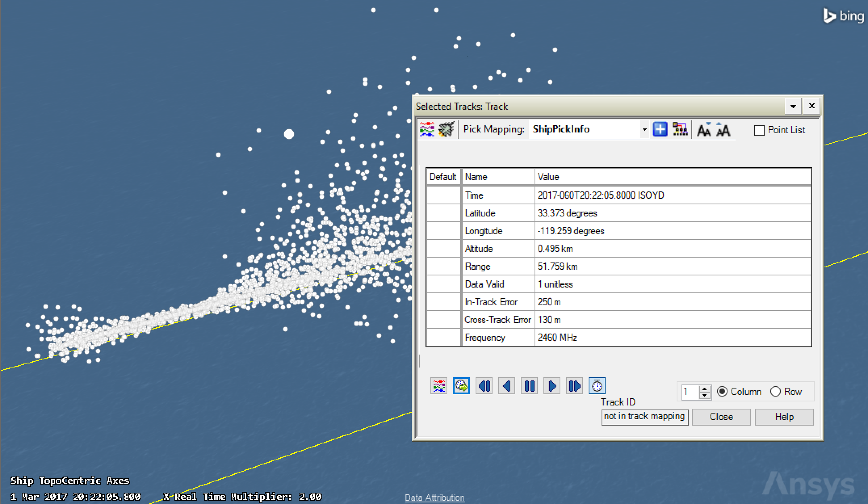This screenshot has width=868, height=504.
Task: Click the blue plus add mapping icon
Action: [660, 130]
